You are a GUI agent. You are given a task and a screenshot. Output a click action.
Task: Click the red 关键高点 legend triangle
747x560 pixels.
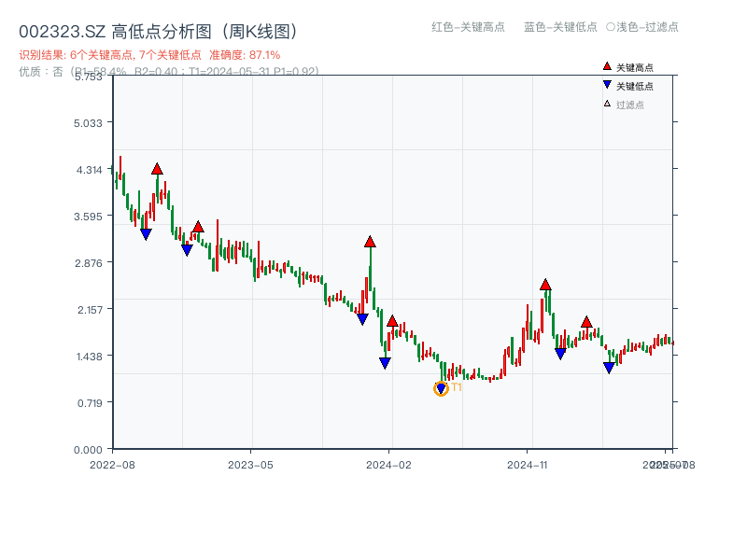607,66
